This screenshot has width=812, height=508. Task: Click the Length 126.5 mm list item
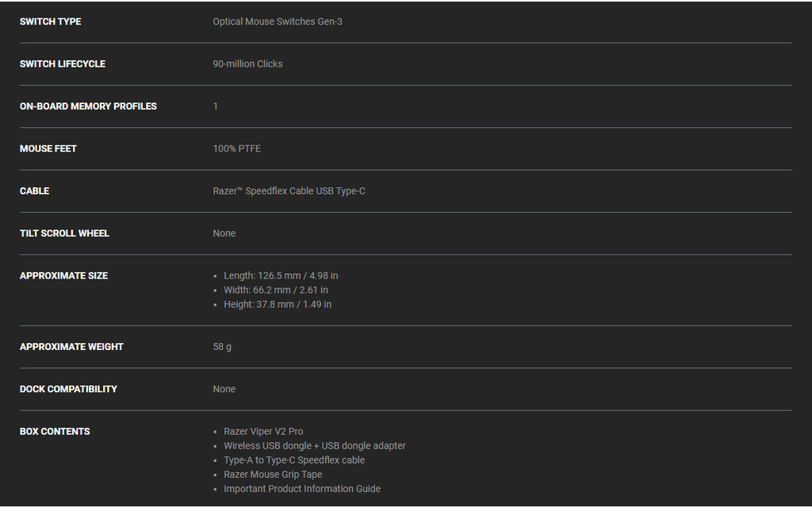tap(281, 275)
